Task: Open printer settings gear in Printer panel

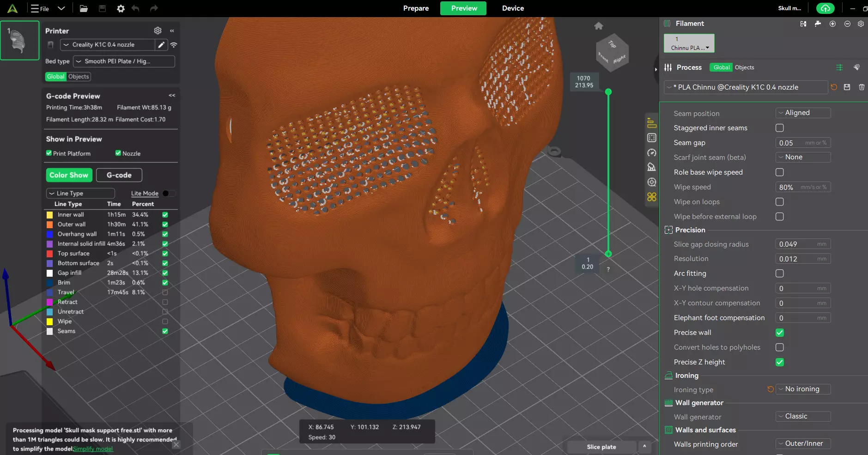Action: click(x=158, y=30)
